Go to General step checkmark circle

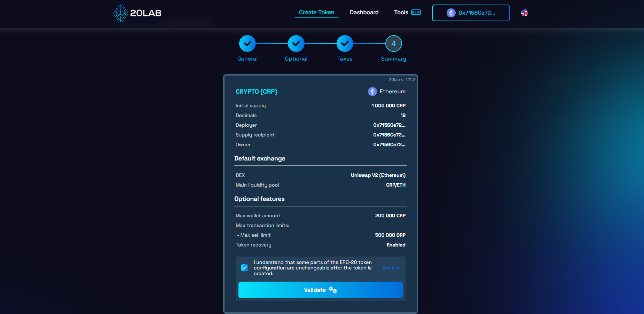click(x=248, y=44)
